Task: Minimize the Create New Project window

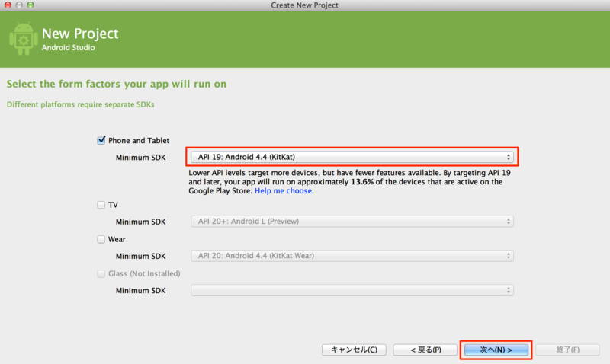Action: [19, 5]
